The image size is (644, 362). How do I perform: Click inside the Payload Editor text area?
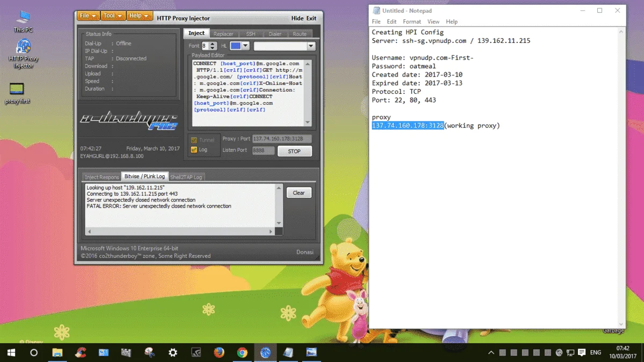tap(248, 93)
